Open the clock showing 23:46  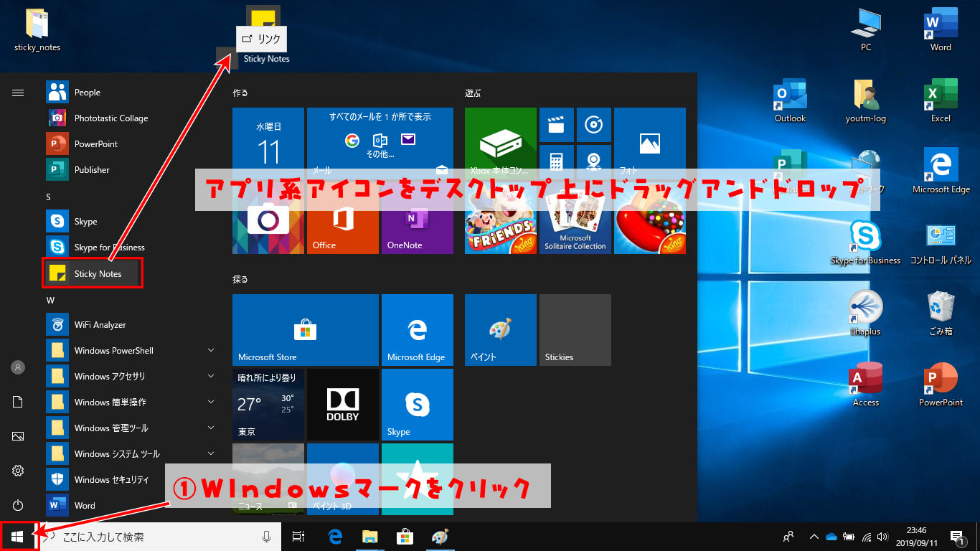(916, 537)
